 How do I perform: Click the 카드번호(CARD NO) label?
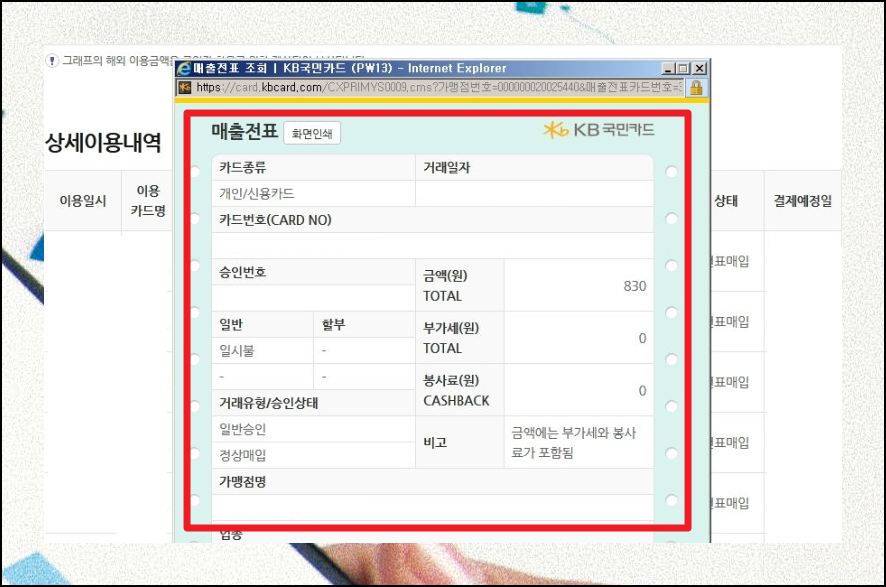(x=275, y=220)
